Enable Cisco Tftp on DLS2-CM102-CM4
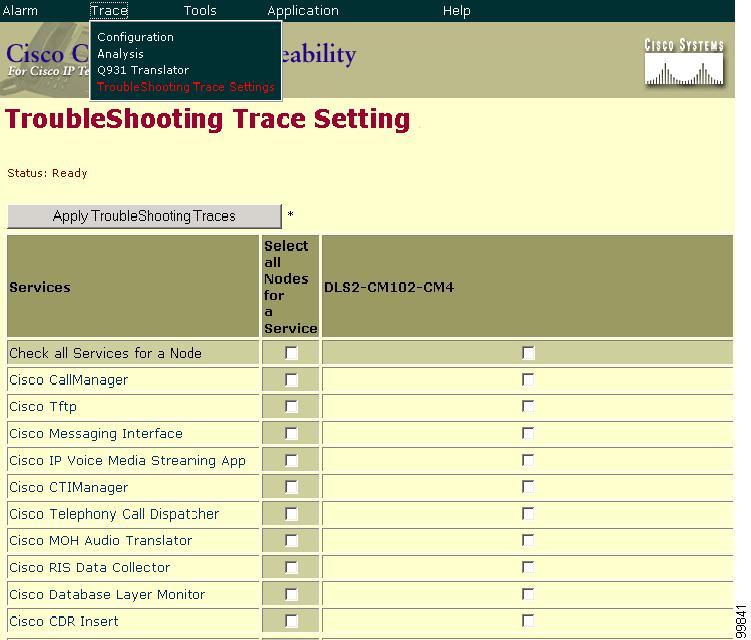 pos(528,407)
